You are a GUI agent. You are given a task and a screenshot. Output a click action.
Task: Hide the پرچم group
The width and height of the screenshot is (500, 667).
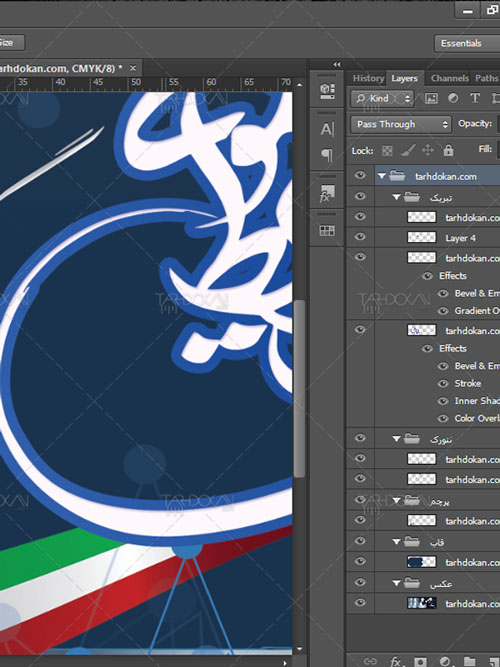360,499
